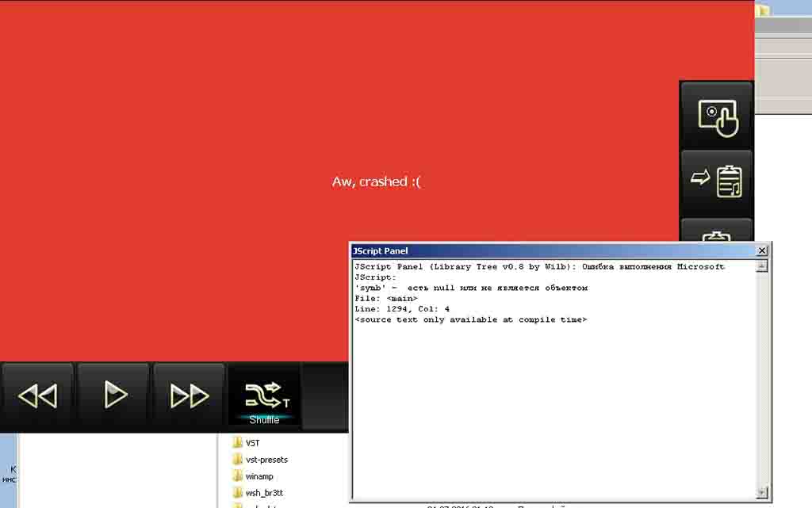Click the rewind previous track button
Image resolution: width=812 pixels, height=508 pixels.
[37, 395]
